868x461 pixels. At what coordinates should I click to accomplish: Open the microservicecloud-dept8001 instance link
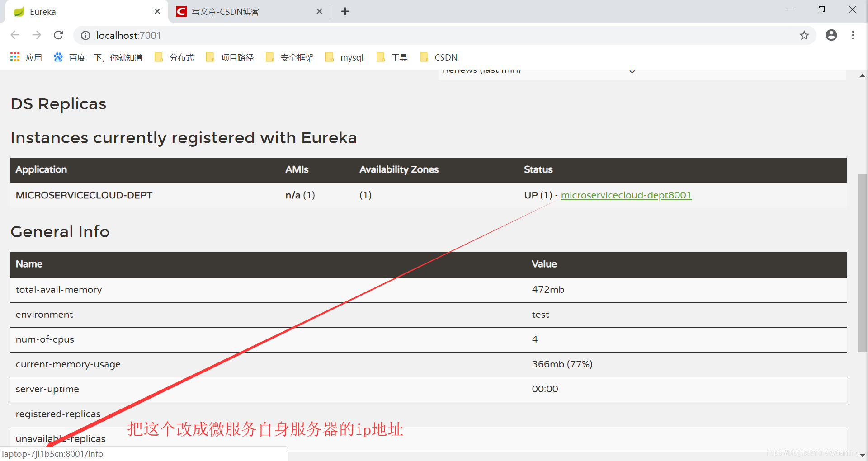(626, 195)
